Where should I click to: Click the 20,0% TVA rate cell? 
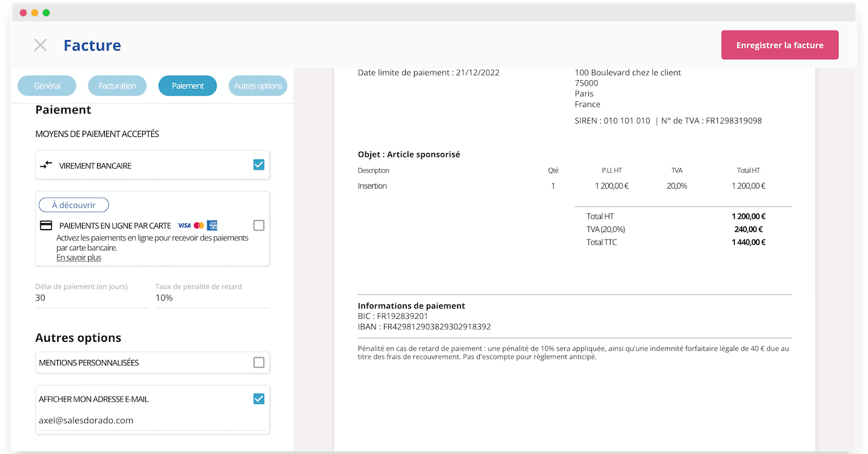click(x=677, y=186)
